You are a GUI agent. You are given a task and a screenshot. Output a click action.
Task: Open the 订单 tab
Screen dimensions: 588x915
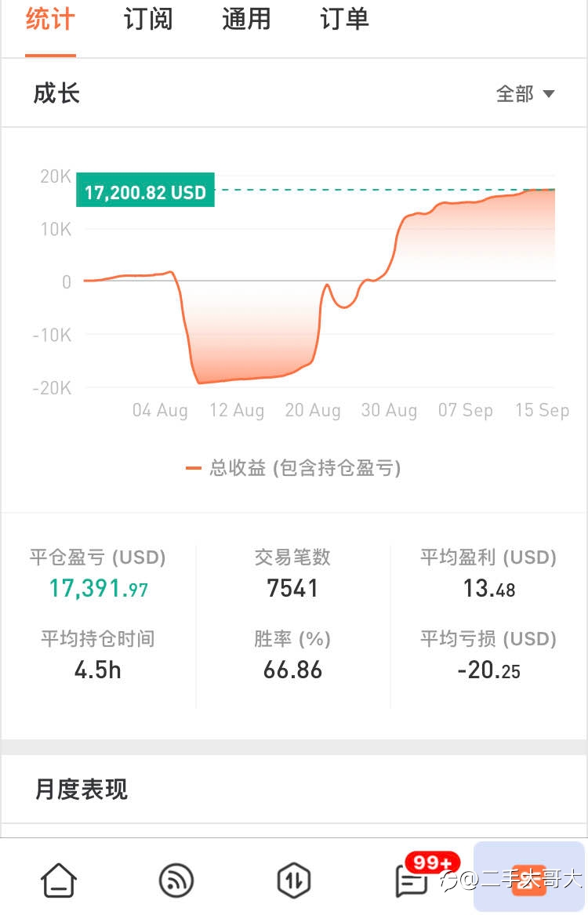click(344, 20)
